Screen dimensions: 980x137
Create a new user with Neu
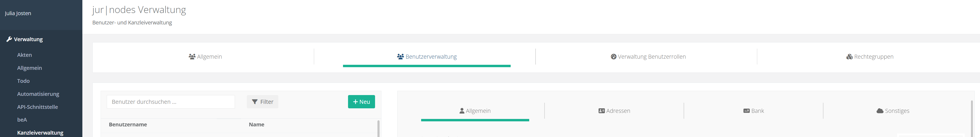pyautogui.click(x=361, y=101)
